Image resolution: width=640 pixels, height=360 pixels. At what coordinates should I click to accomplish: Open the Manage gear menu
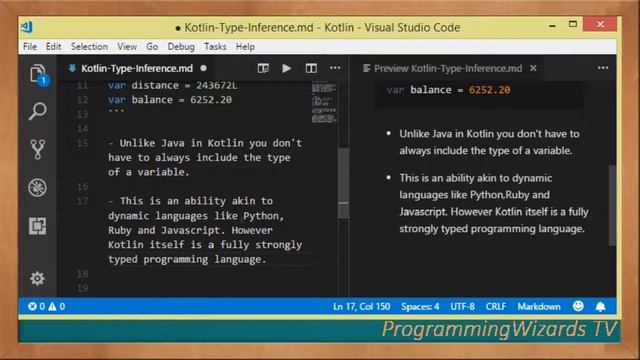(37, 278)
